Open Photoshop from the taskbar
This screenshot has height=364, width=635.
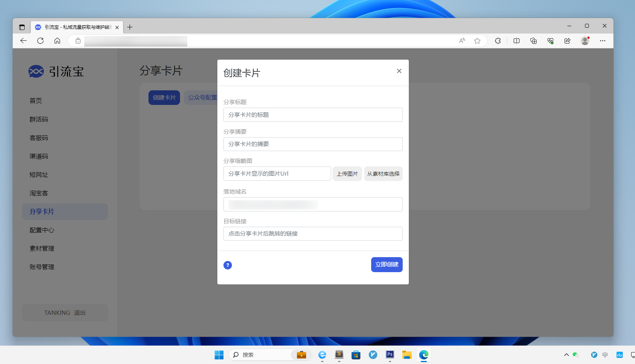point(390,355)
